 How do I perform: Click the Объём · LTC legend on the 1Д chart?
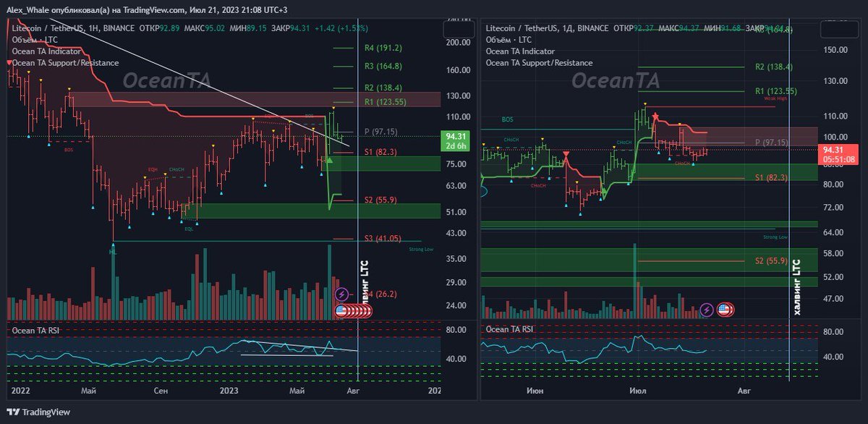[x=510, y=39]
